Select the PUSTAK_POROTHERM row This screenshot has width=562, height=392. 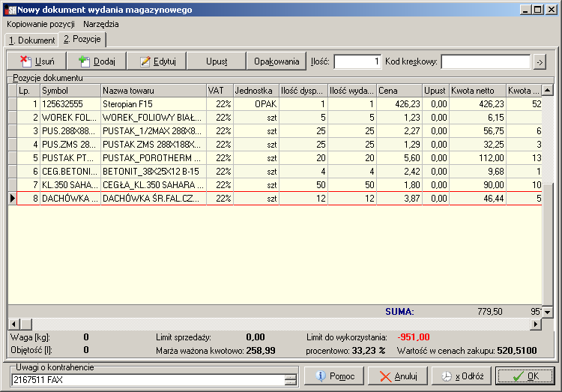(275, 158)
